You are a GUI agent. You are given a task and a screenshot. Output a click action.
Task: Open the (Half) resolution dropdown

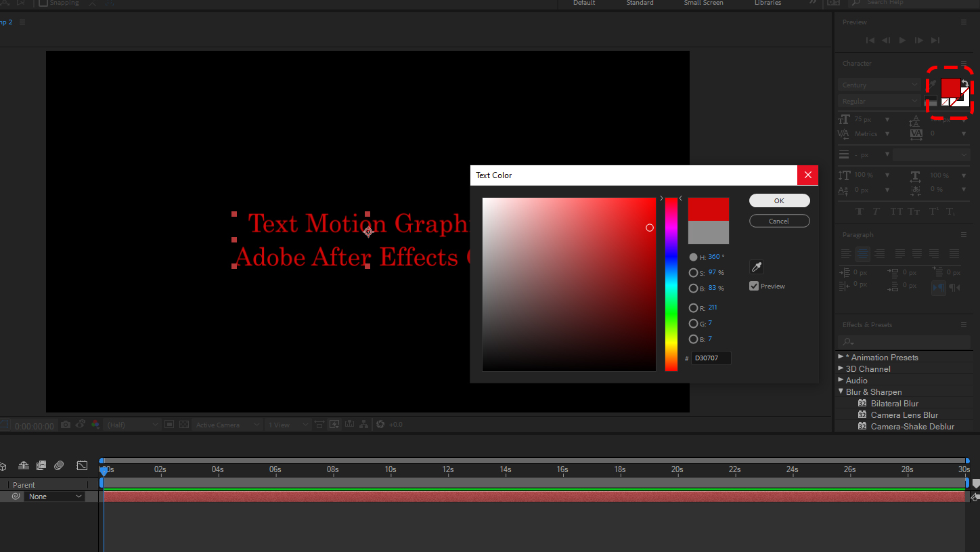pyautogui.click(x=133, y=425)
